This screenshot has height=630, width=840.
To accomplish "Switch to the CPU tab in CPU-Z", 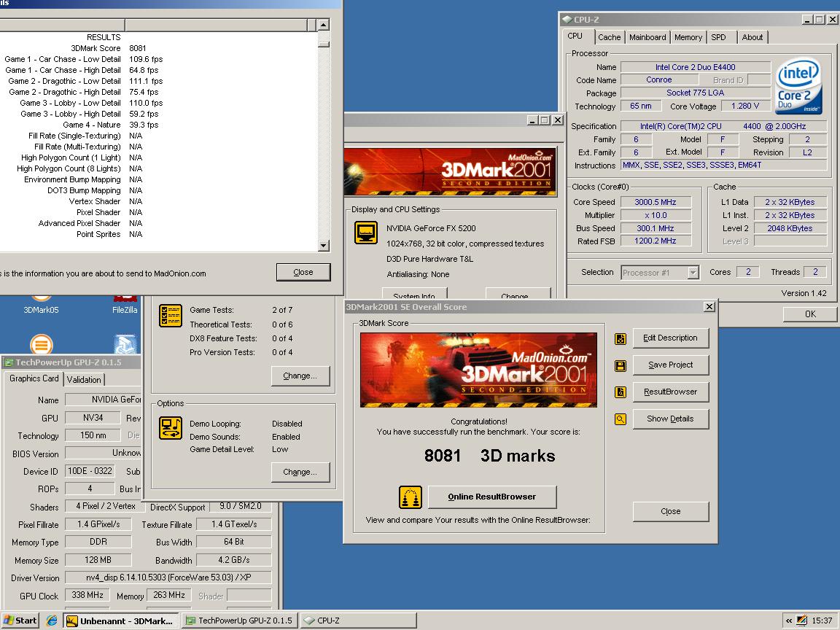I will pyautogui.click(x=575, y=36).
